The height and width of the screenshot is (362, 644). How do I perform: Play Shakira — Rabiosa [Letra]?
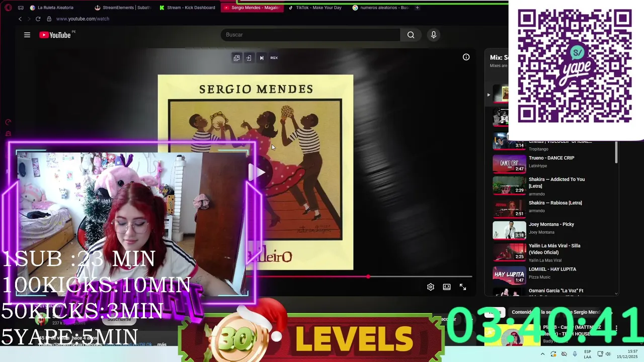coord(555,203)
